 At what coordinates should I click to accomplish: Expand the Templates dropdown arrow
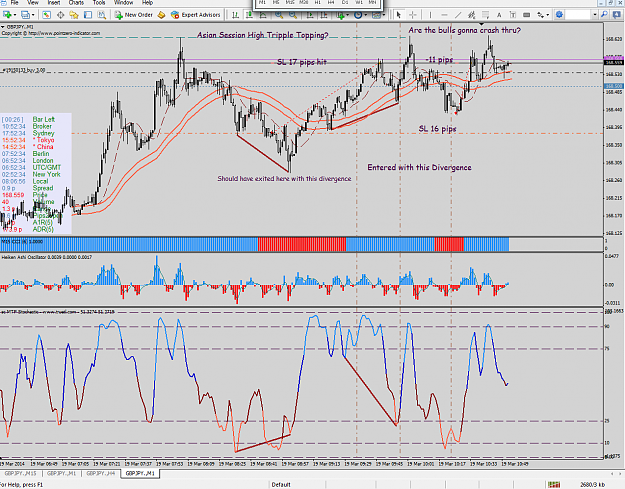click(383, 15)
